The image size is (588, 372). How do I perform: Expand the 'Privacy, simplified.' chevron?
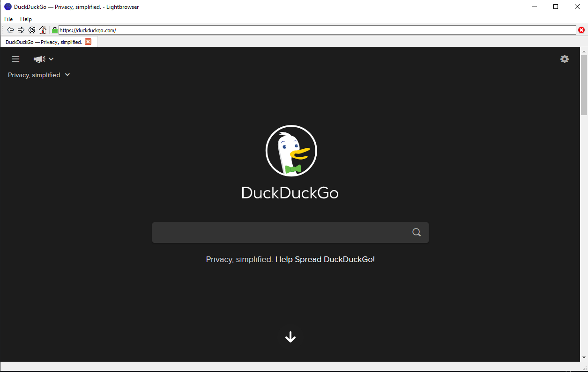point(67,74)
